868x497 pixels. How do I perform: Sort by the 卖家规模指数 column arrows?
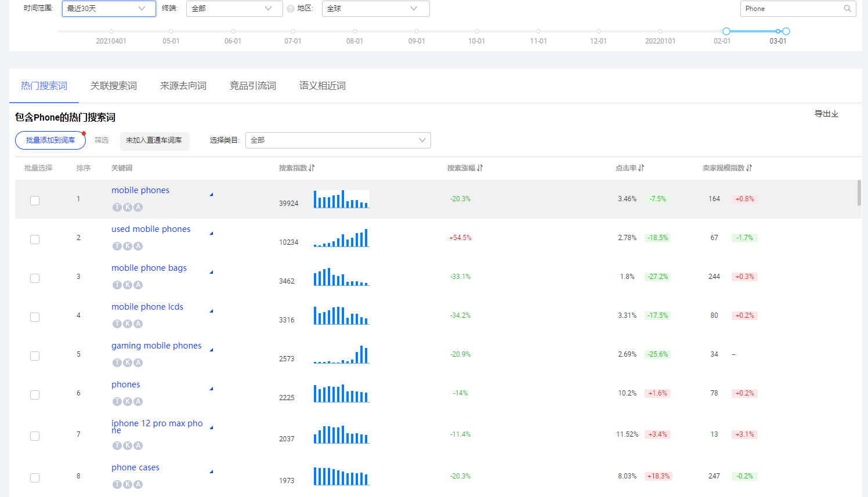coord(748,168)
